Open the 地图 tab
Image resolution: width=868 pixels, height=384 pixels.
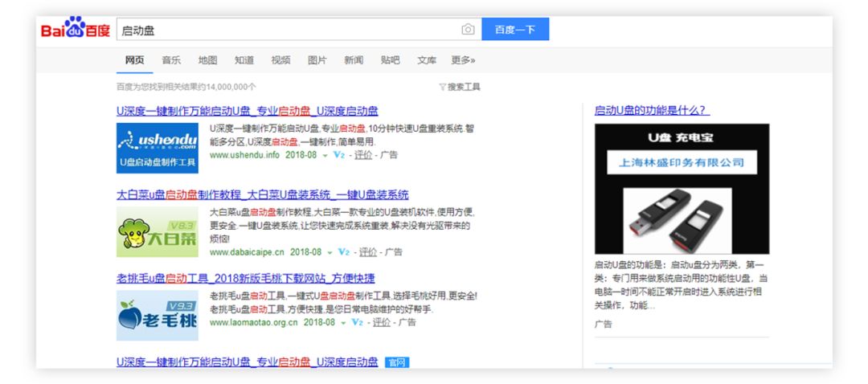pos(207,60)
